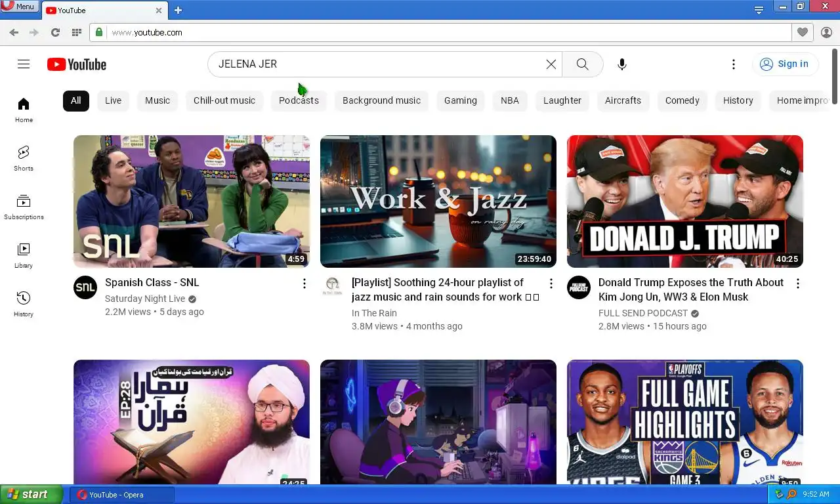Open a new browser tab
Viewport: 840px width, 504px height.
click(178, 10)
